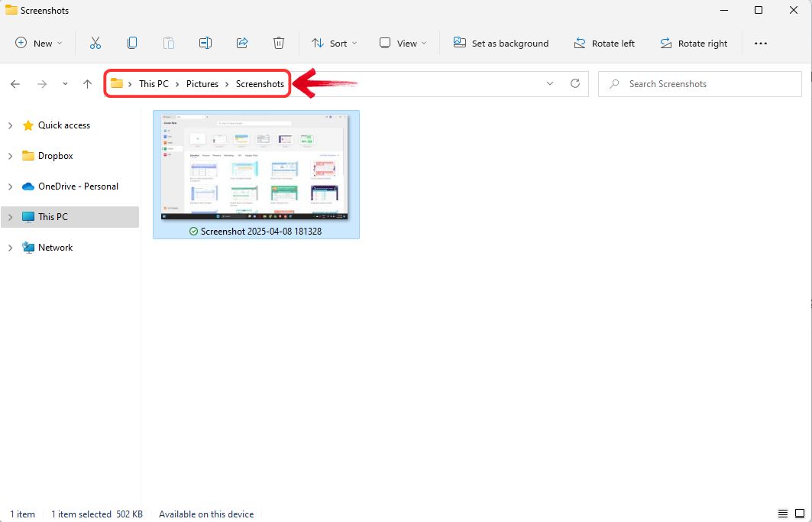
Task: Open the View options dropdown
Action: coord(403,43)
